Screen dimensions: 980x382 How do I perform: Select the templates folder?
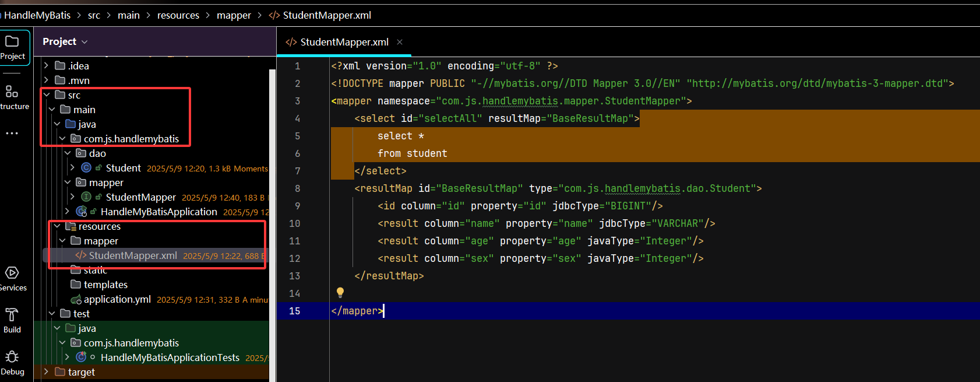(105, 285)
